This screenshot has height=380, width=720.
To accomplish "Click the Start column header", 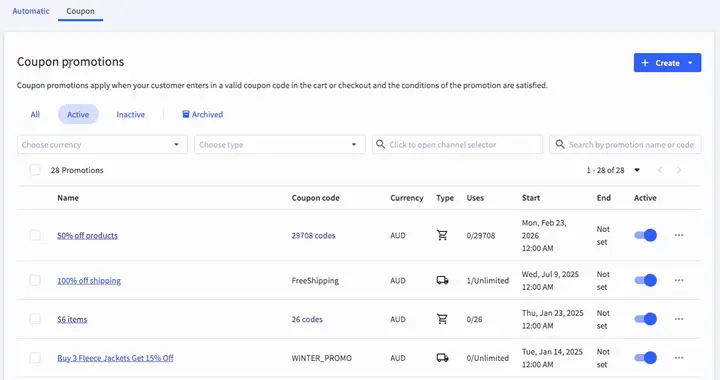I will (531, 198).
